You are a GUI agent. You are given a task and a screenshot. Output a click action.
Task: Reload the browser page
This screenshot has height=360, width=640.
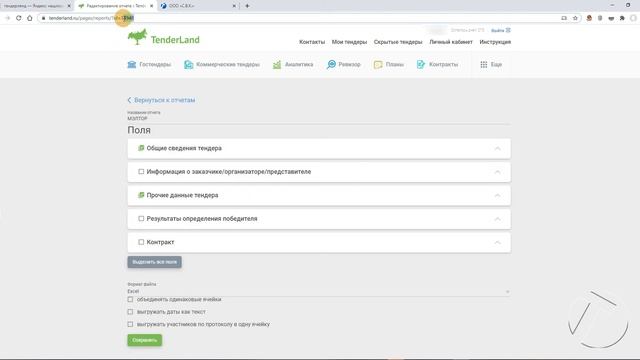click(18, 18)
